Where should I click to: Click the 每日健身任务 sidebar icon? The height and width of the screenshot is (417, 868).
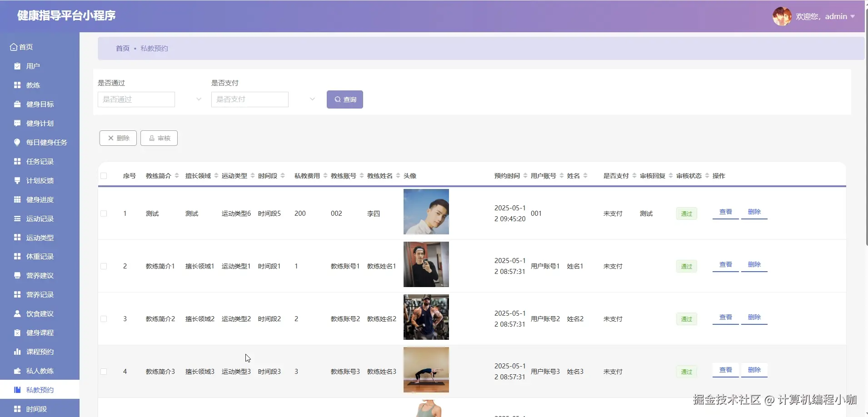[17, 142]
